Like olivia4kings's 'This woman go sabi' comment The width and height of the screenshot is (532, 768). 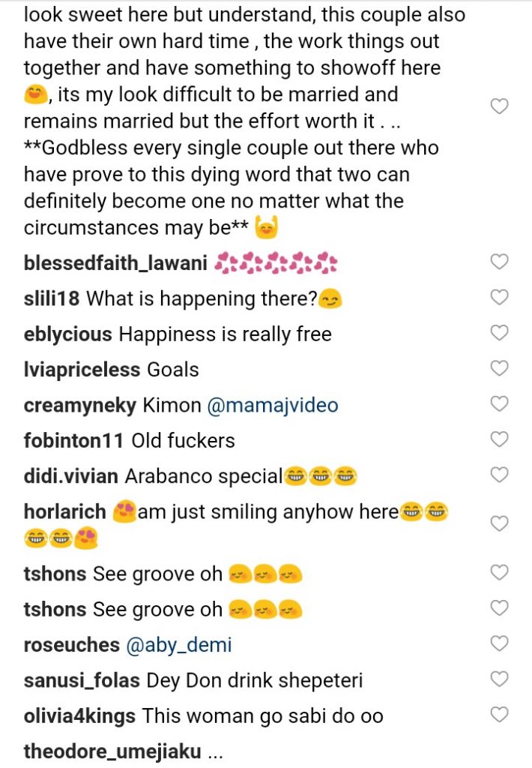click(x=499, y=714)
